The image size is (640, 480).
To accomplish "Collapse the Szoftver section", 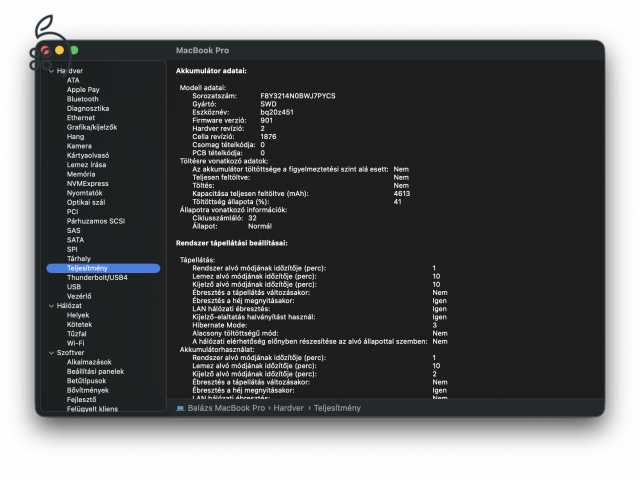I will tap(51, 352).
